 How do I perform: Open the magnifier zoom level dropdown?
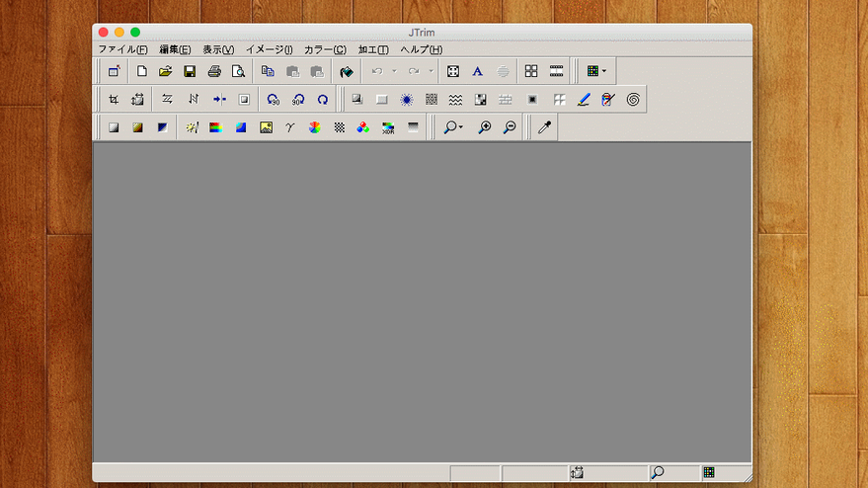tap(460, 127)
